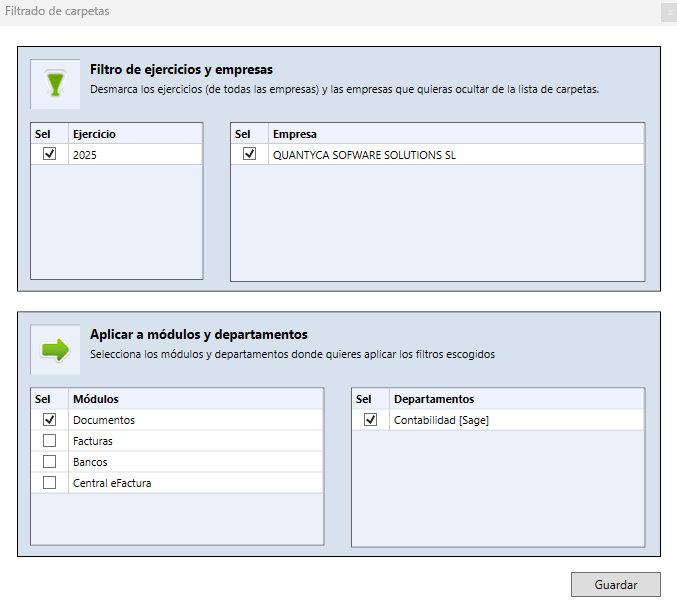Click the green funnel filter icon
Image resolution: width=677 pixels, height=608 pixels.
(55, 84)
